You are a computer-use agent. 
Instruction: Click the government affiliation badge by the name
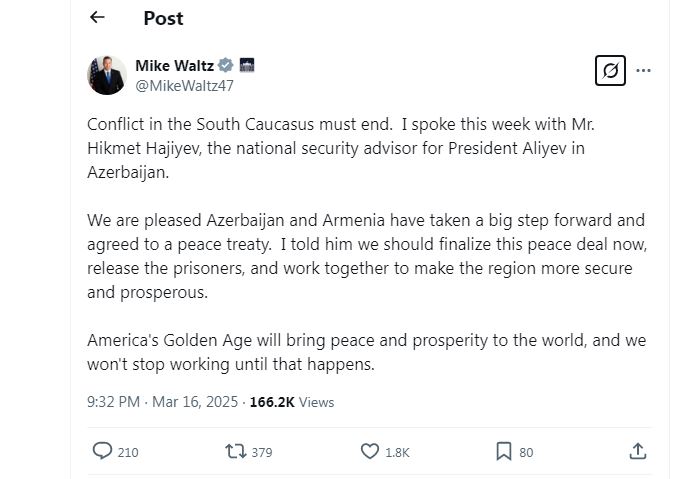click(247, 66)
